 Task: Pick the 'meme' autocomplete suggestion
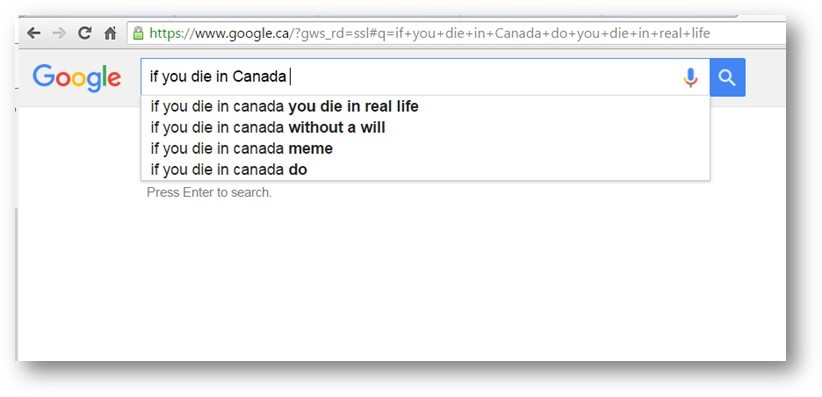coord(425,148)
